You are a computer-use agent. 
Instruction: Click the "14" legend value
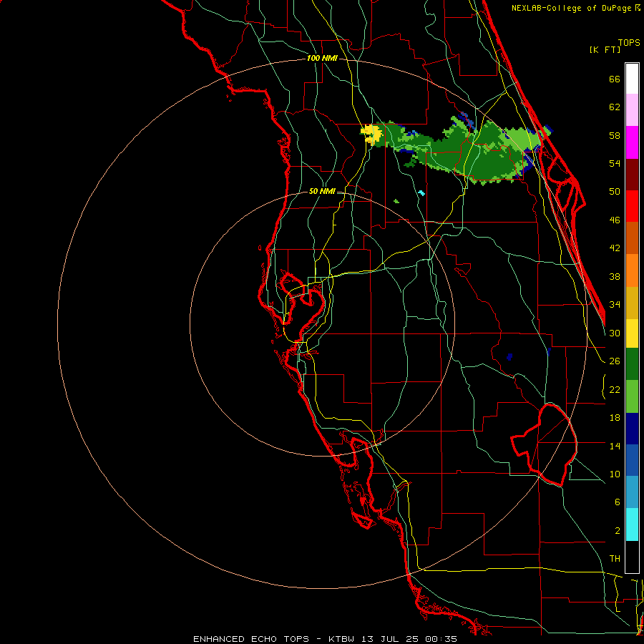(615, 446)
